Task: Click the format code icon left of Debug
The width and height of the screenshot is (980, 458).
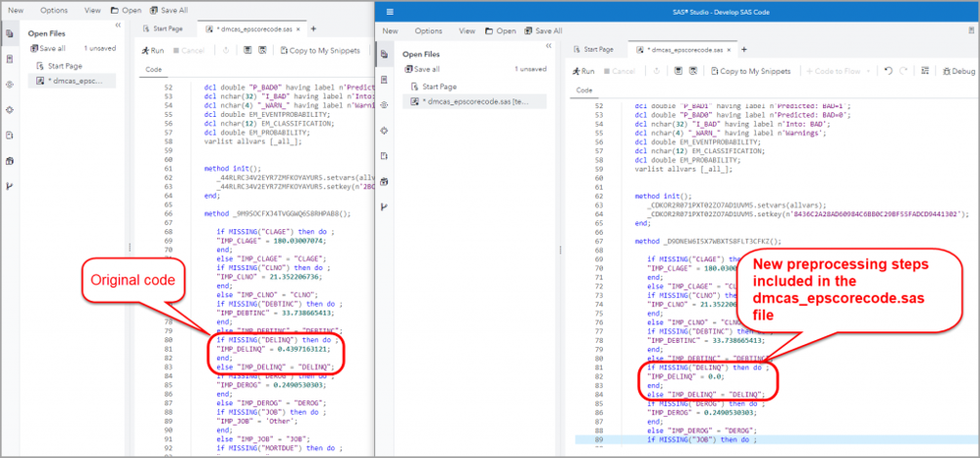Action: (925, 72)
